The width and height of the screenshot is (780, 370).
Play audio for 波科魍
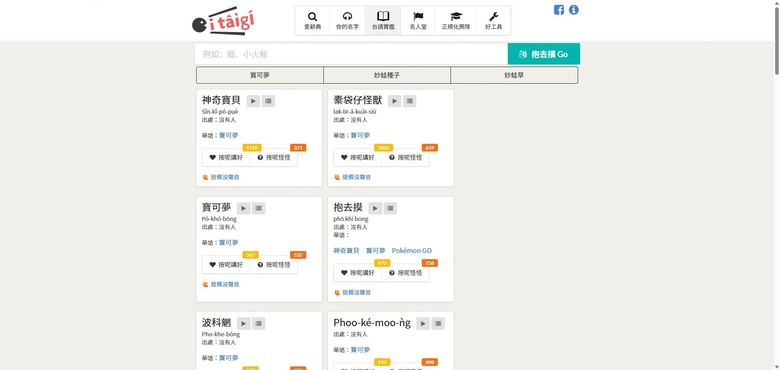(x=243, y=324)
